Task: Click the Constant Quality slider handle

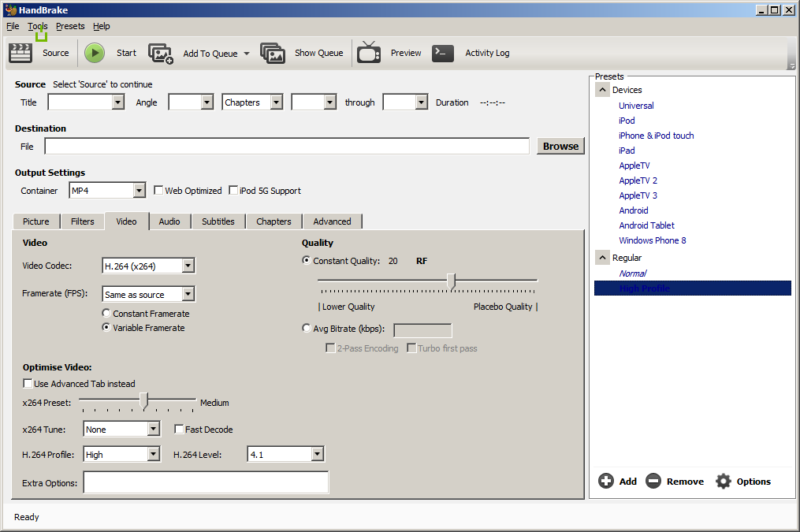Action: pos(452,281)
